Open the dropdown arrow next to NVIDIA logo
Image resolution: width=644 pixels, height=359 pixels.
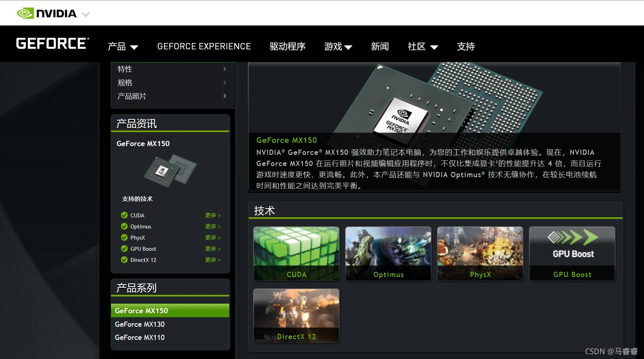[86, 14]
